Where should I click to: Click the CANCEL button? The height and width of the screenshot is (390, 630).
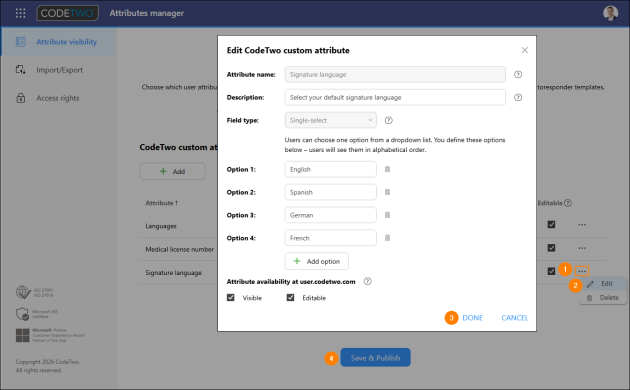point(515,318)
